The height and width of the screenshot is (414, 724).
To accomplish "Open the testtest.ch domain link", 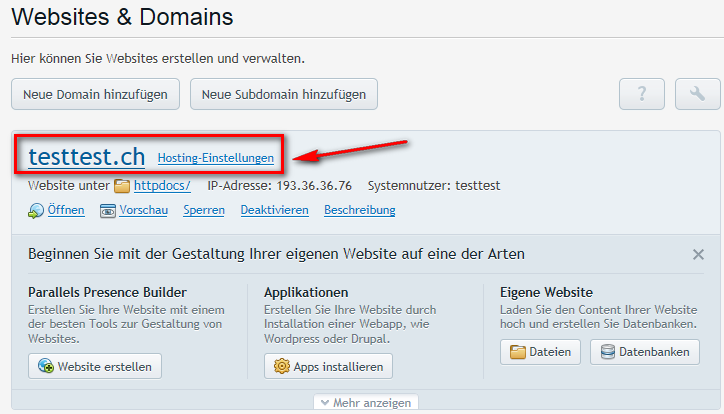I will [87, 157].
